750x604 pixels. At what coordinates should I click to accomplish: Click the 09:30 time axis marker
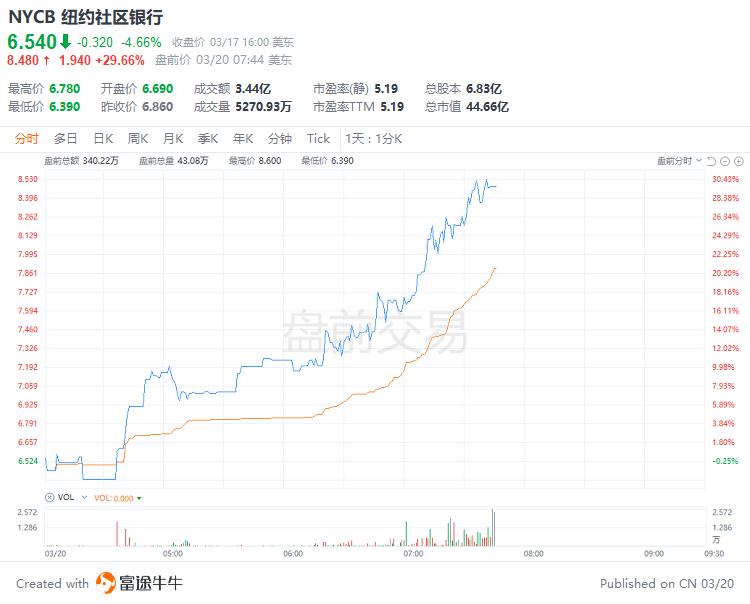coord(714,554)
